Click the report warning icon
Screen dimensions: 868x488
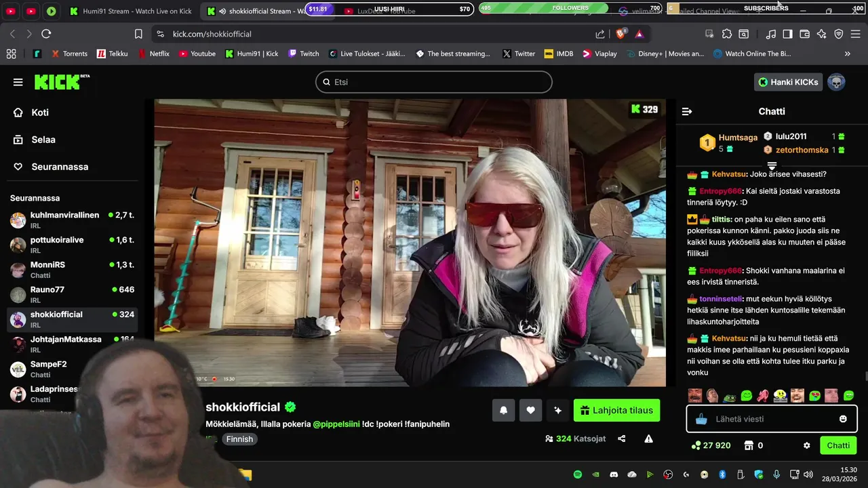coord(648,439)
